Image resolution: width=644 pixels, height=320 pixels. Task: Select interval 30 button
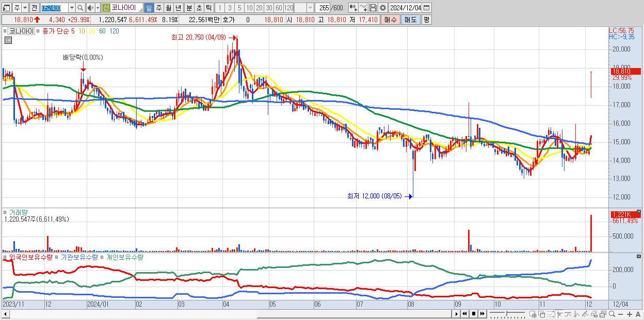click(269, 8)
